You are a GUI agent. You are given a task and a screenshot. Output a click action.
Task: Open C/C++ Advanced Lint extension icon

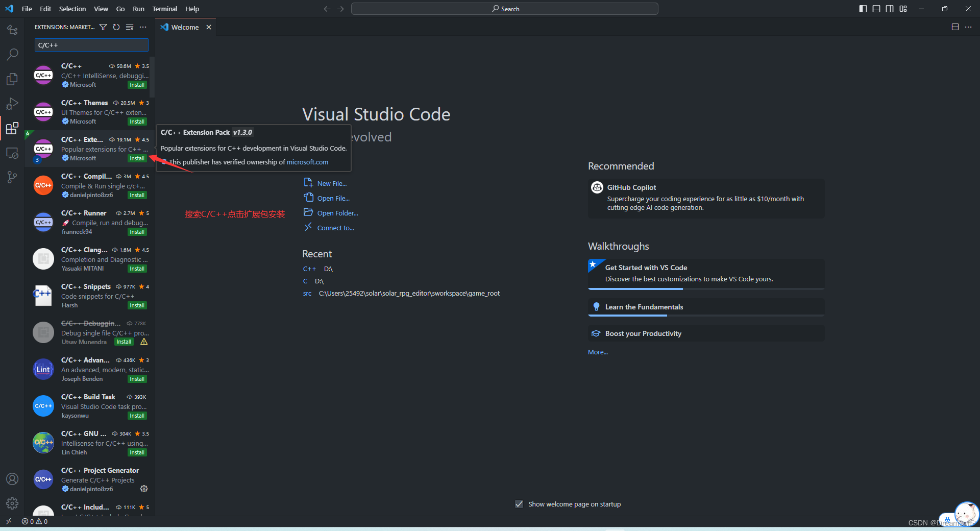pyautogui.click(x=43, y=369)
